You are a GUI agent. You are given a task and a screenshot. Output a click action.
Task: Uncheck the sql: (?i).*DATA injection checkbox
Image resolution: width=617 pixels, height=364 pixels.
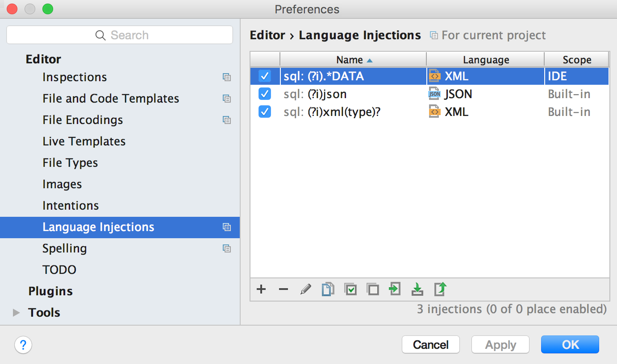265,76
